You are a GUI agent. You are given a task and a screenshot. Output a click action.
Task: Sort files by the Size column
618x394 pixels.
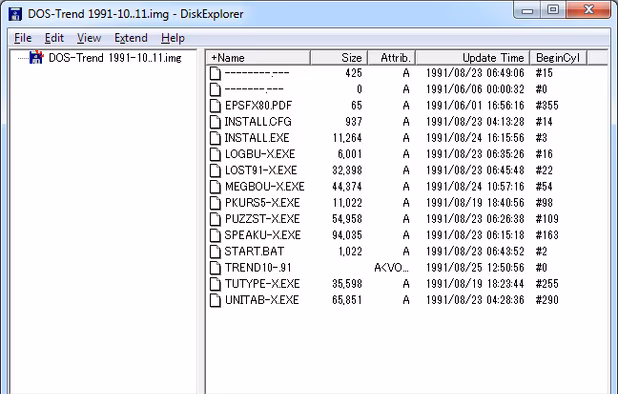click(339, 58)
